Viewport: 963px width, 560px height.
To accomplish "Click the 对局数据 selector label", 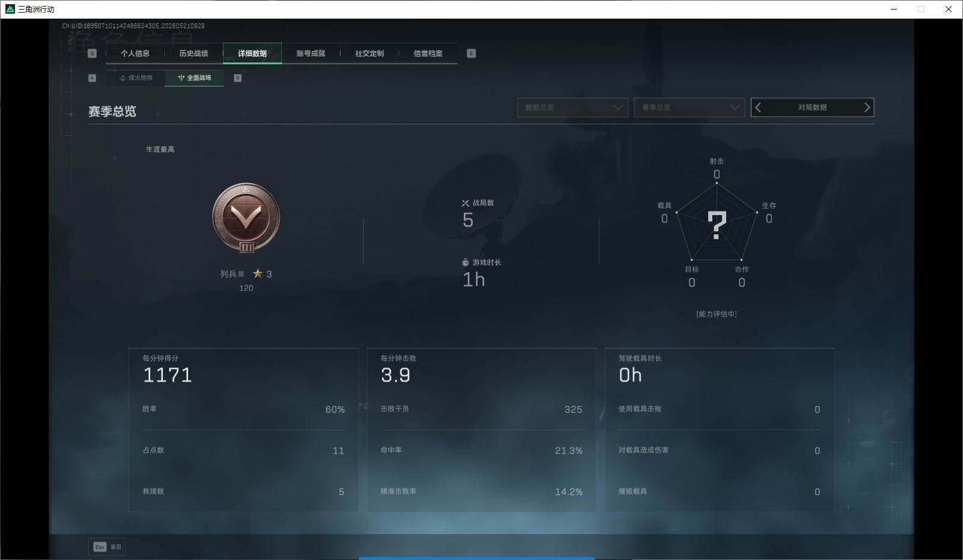I will tap(813, 108).
